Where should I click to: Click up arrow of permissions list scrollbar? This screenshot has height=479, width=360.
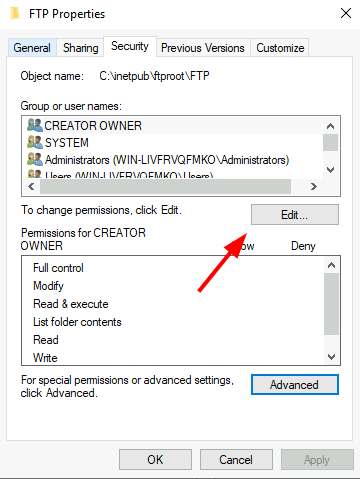(x=331, y=265)
